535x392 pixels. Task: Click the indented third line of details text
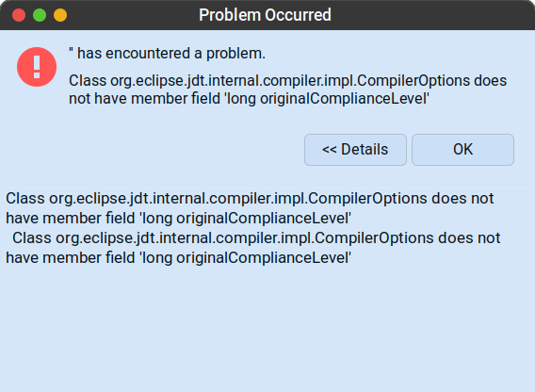[256, 238]
